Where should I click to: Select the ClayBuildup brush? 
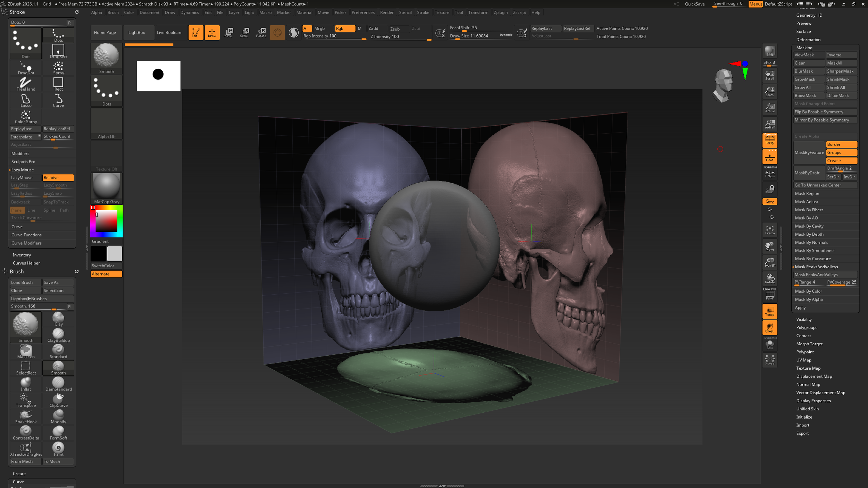click(58, 335)
